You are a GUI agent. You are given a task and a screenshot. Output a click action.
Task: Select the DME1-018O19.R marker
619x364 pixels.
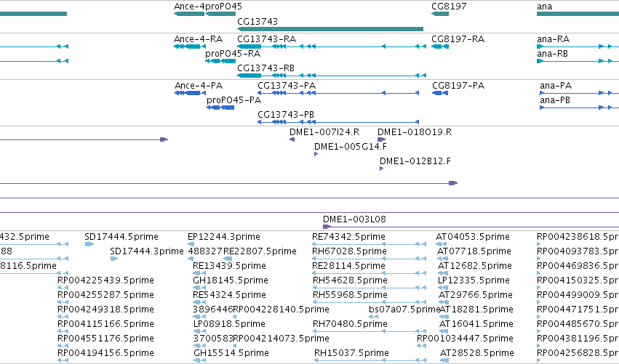[x=381, y=139]
